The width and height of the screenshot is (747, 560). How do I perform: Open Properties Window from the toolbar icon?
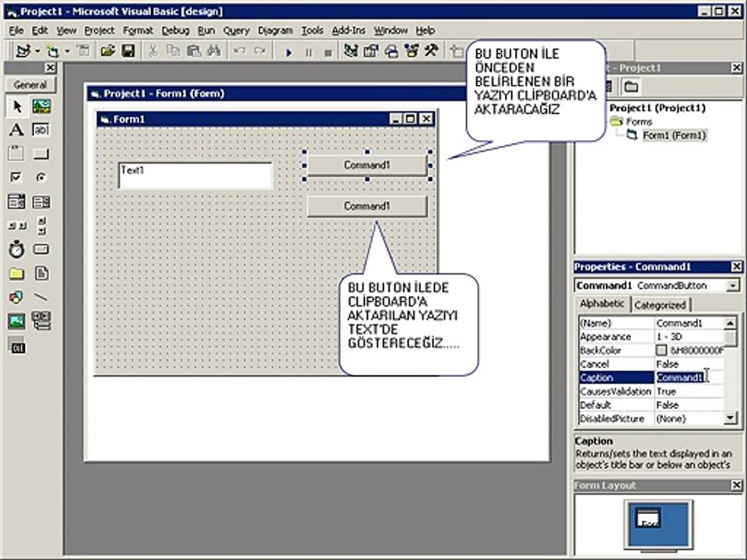(x=370, y=51)
